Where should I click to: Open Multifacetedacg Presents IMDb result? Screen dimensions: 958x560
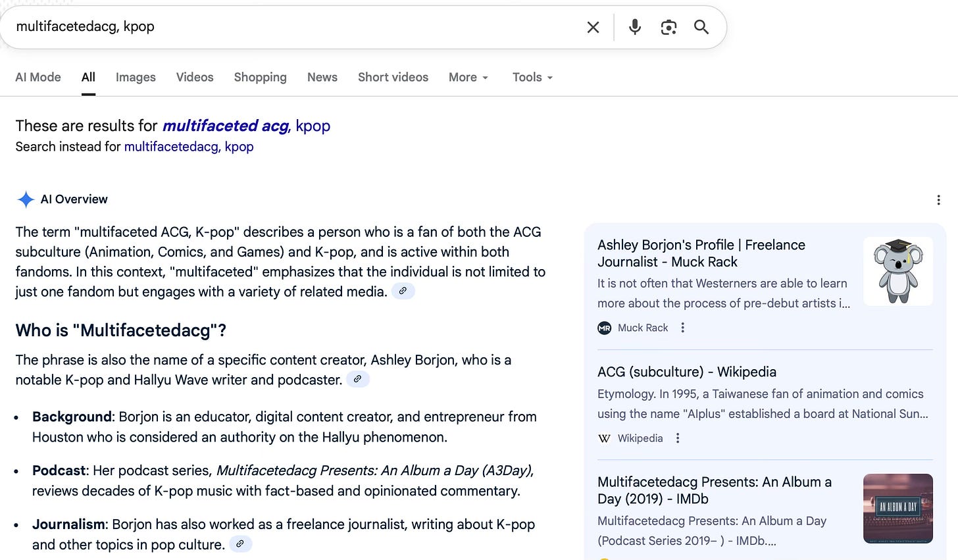pyautogui.click(x=715, y=490)
